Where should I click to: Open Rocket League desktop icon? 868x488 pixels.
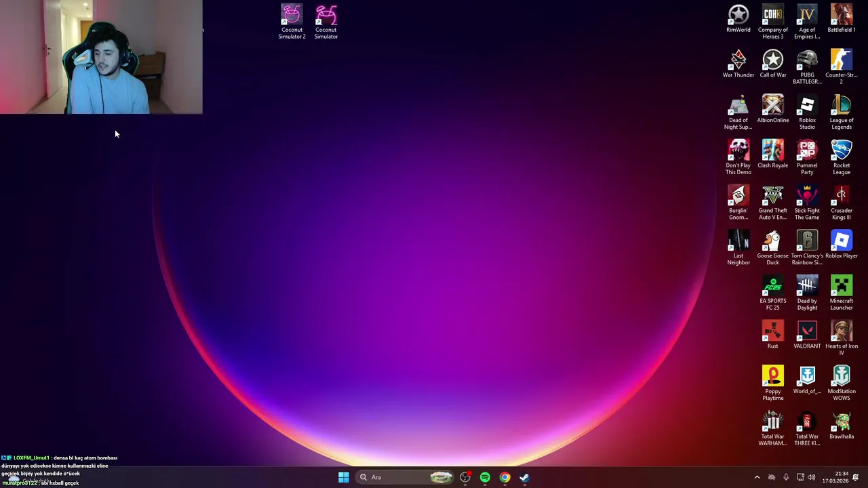point(841,157)
